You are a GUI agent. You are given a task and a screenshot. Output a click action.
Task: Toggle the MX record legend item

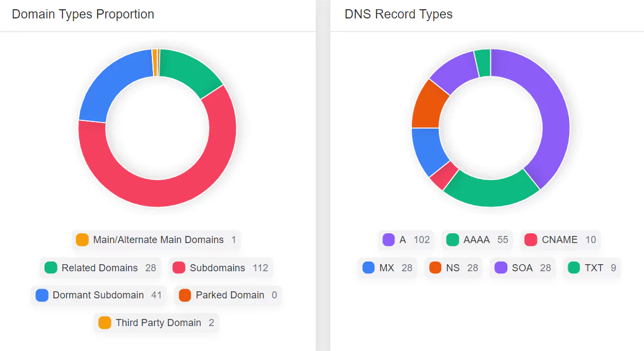[387, 267]
